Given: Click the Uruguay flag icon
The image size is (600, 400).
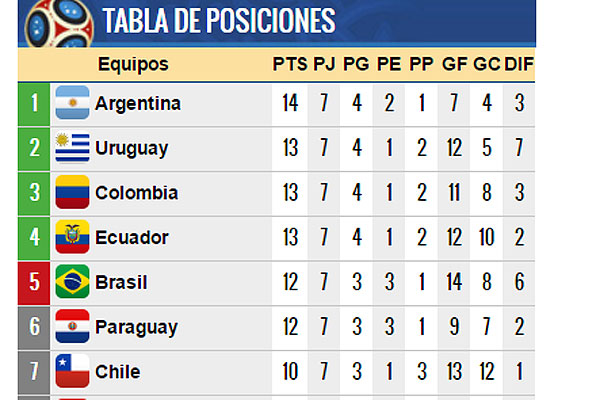Looking at the screenshot, I should (72, 148).
